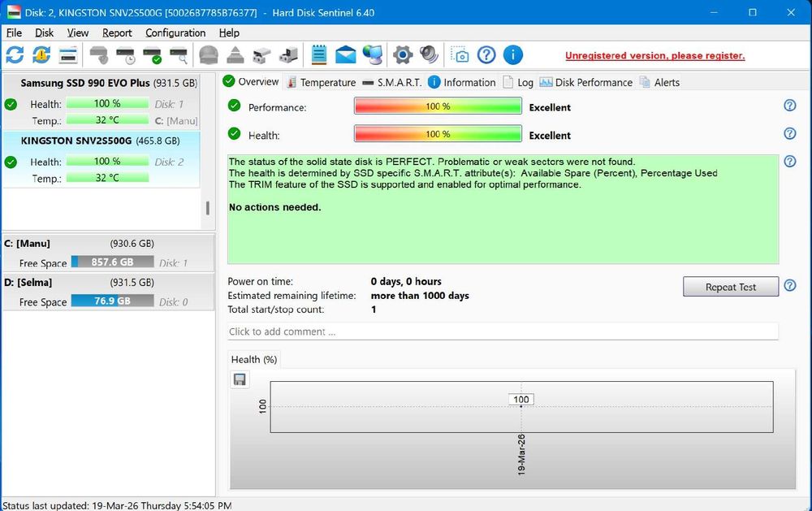Click the gray device with connector icon

click(x=288, y=54)
